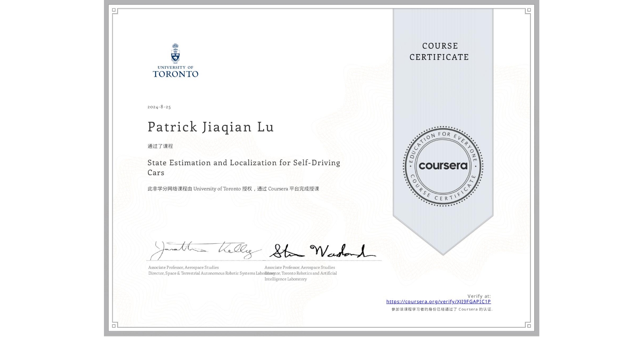644x337 pixels.
Task: Click the University of Toronto crest logo
Action: 176,61
